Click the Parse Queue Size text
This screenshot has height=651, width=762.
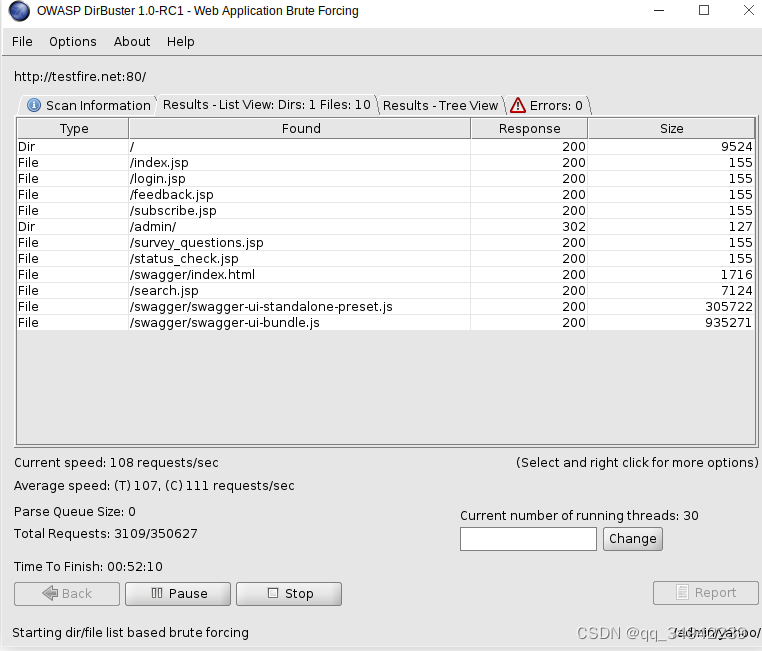point(75,512)
